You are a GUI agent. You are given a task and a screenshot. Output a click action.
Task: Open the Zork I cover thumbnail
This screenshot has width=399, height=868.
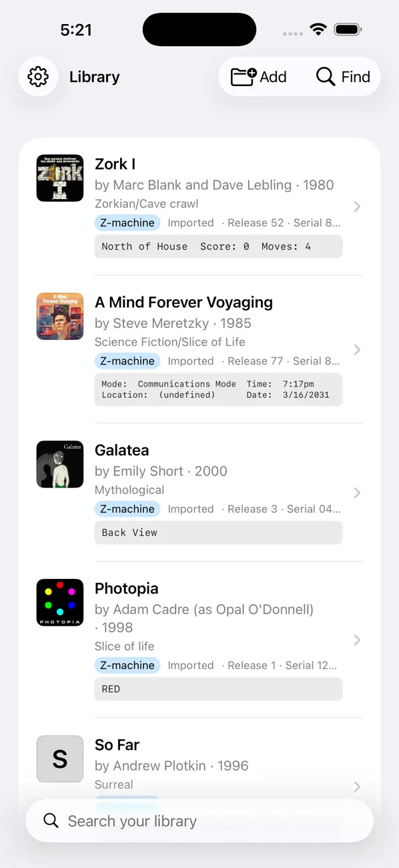(x=60, y=178)
